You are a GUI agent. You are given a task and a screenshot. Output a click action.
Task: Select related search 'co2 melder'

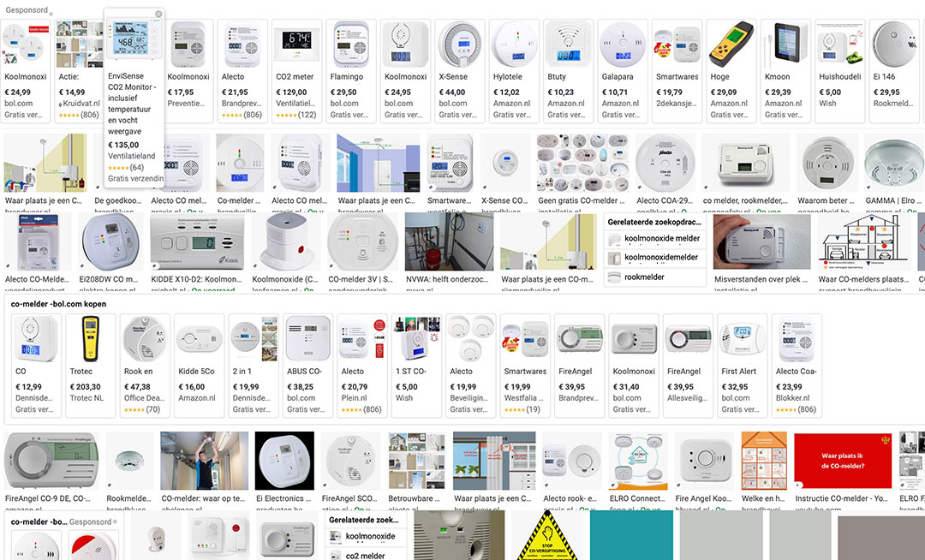366,555
